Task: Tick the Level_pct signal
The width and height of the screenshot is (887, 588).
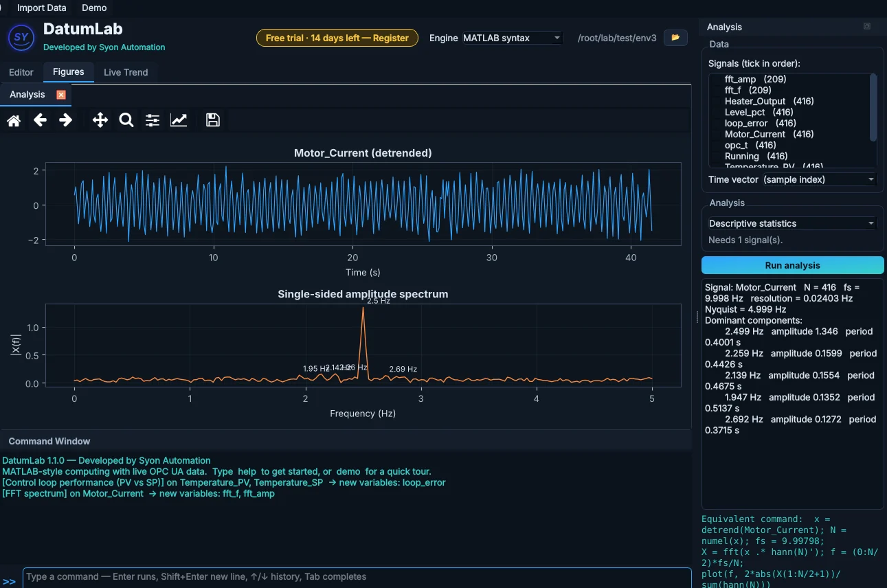Action: click(717, 112)
